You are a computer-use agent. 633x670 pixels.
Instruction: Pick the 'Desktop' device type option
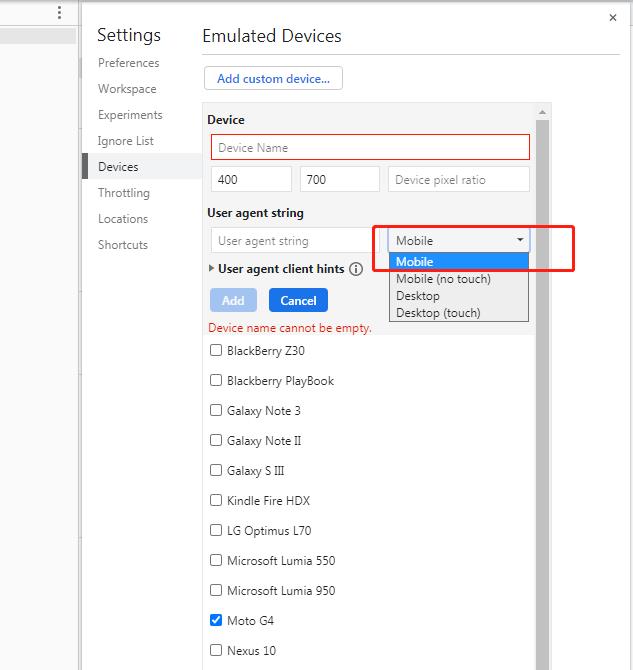(418, 296)
